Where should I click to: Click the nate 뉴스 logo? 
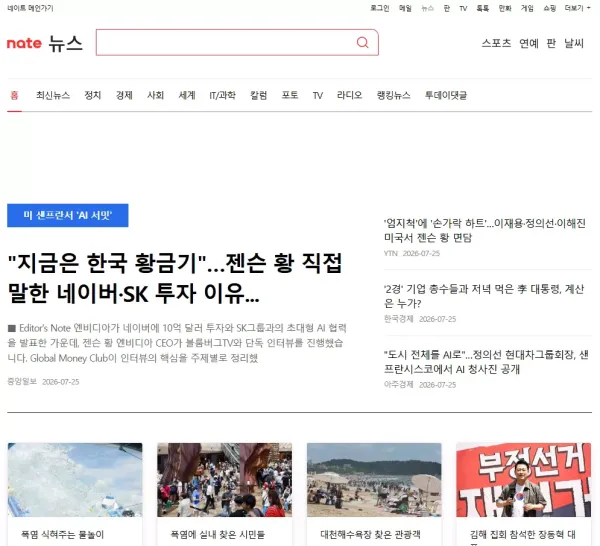(45, 43)
